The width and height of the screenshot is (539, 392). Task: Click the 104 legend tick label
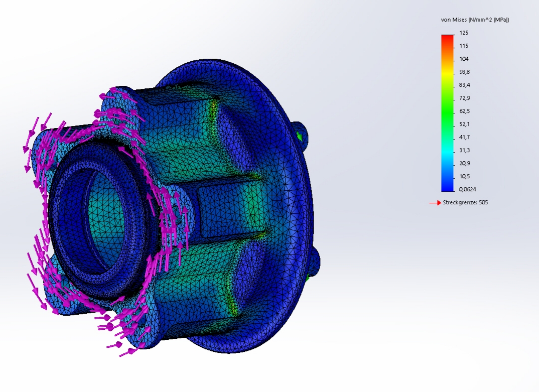pyautogui.click(x=464, y=59)
